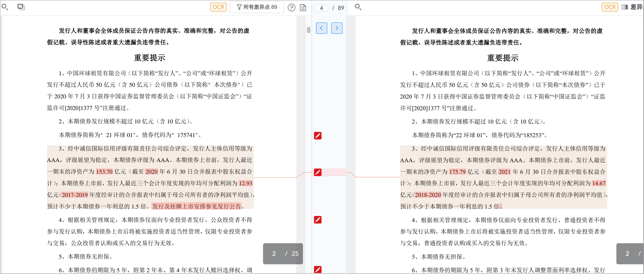The image size is (644, 274).
Task: Toggle OCR for the right document
Action: click(x=610, y=7)
